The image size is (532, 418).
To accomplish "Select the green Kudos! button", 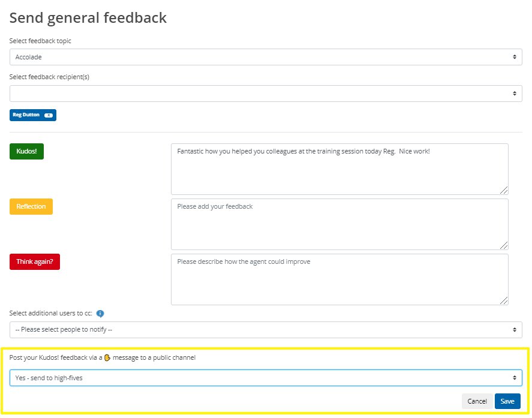I will 27,152.
